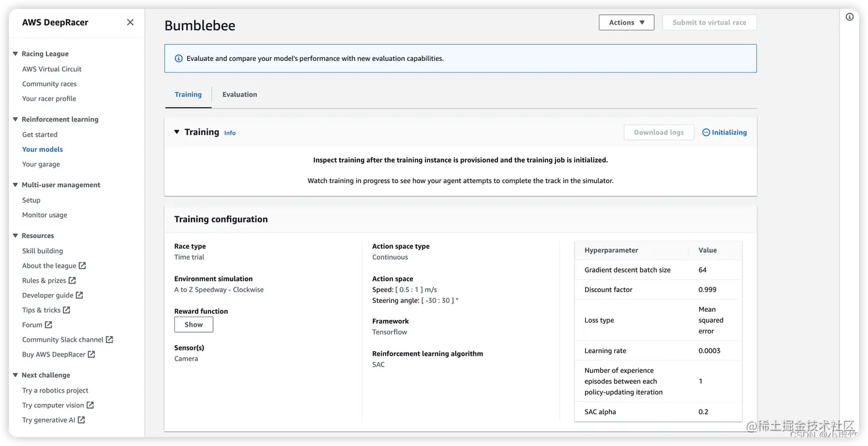Click the info icon in the evaluation banner
868x446 pixels.
(x=179, y=58)
